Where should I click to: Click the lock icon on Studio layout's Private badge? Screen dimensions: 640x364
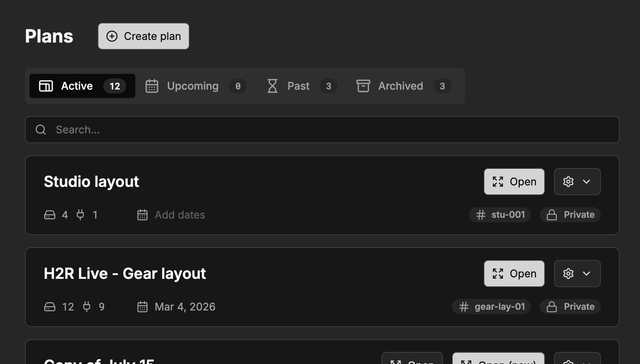coord(552,215)
